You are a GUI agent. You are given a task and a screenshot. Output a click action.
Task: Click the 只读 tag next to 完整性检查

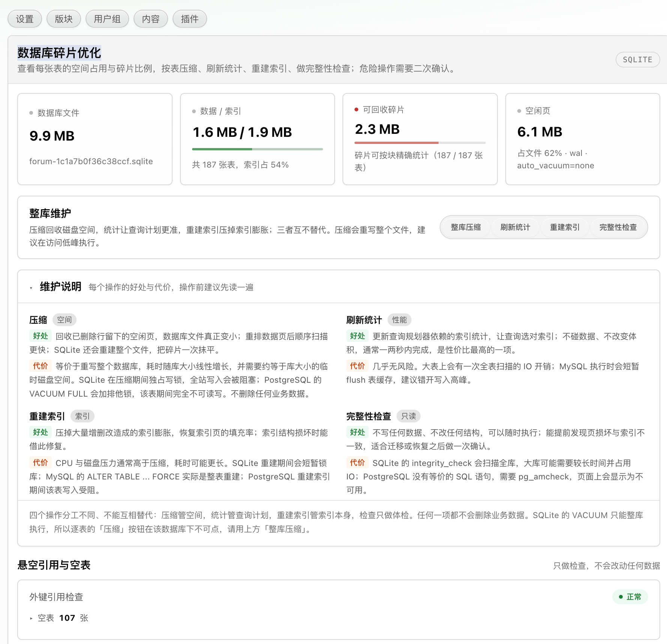pyautogui.click(x=409, y=416)
